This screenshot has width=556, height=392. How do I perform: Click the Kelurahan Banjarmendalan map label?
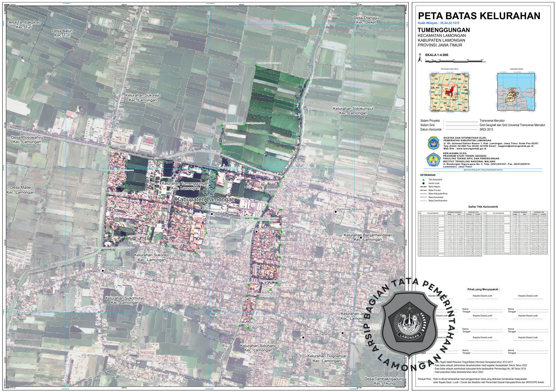click(x=368, y=237)
